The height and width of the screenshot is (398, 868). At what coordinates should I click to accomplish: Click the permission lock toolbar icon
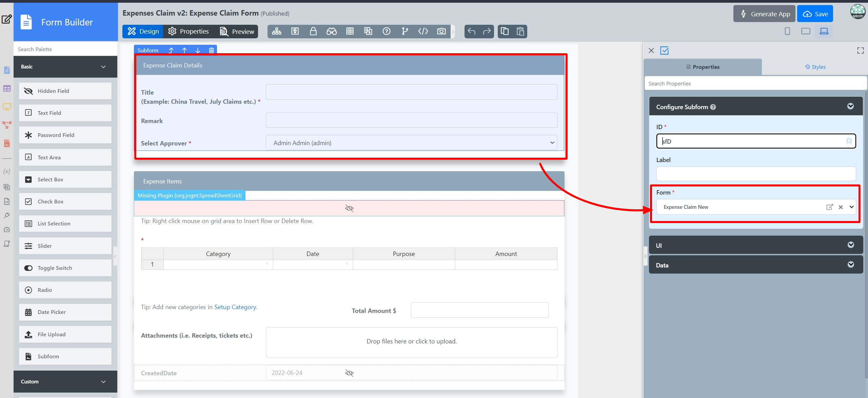click(x=313, y=32)
